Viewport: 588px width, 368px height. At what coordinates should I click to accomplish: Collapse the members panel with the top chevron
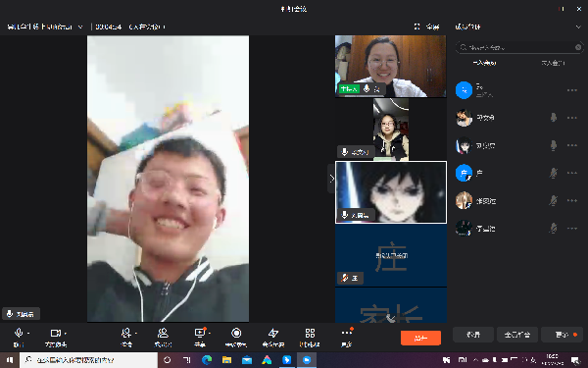pos(578,26)
